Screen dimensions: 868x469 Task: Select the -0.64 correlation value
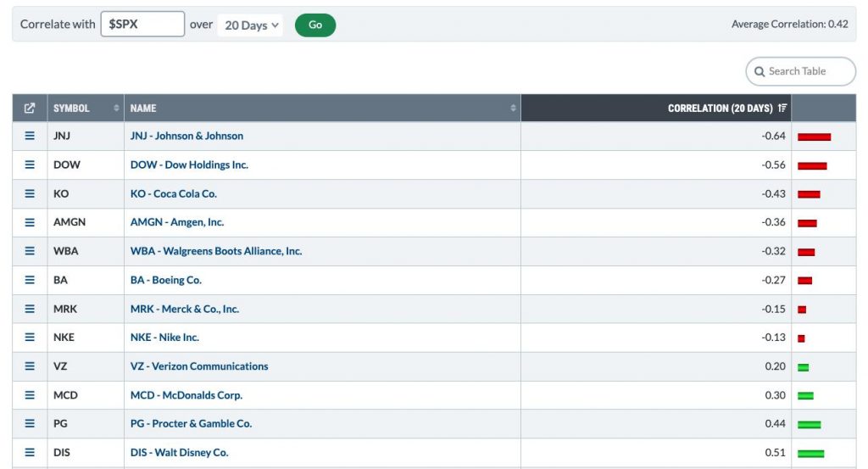point(773,136)
